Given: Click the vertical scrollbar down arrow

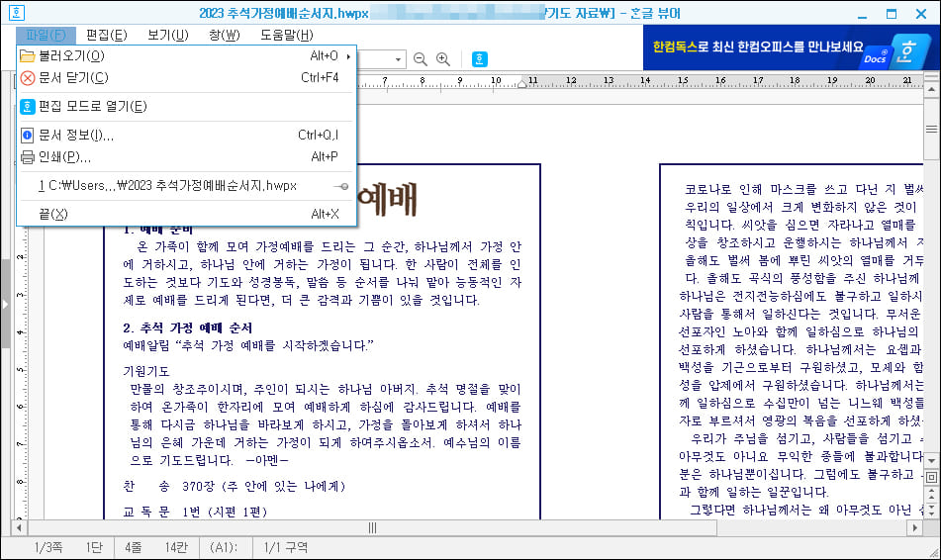Looking at the screenshot, I should (931, 460).
